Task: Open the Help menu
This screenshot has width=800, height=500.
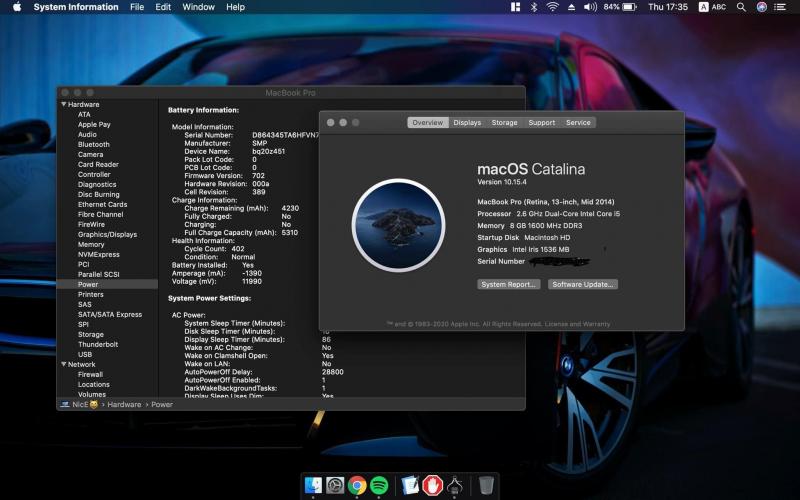Action: coord(235,7)
